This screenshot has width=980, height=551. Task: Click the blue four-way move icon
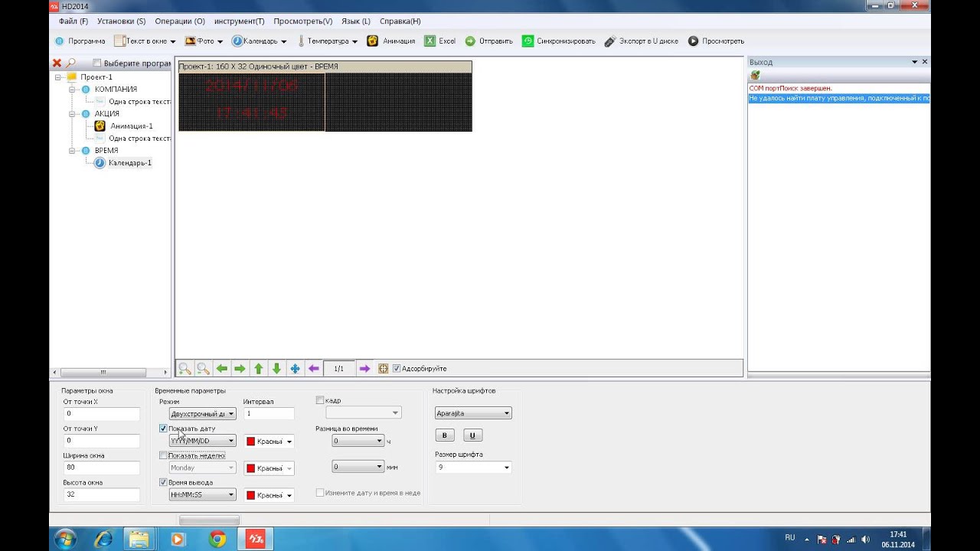pos(295,369)
